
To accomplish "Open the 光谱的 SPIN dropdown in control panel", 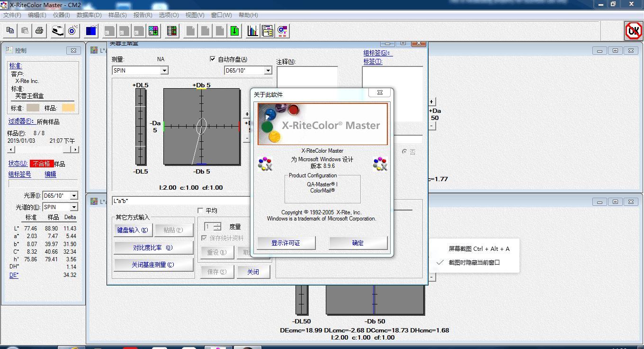I will click(x=74, y=207).
